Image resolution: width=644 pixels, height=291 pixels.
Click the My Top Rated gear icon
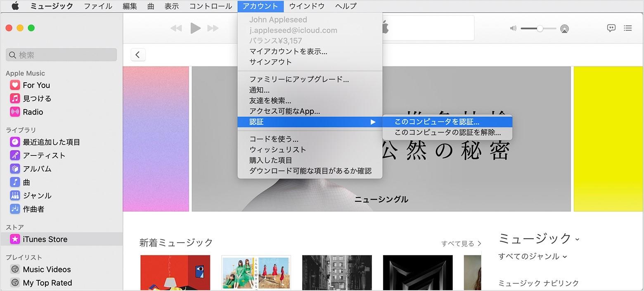pos(15,283)
